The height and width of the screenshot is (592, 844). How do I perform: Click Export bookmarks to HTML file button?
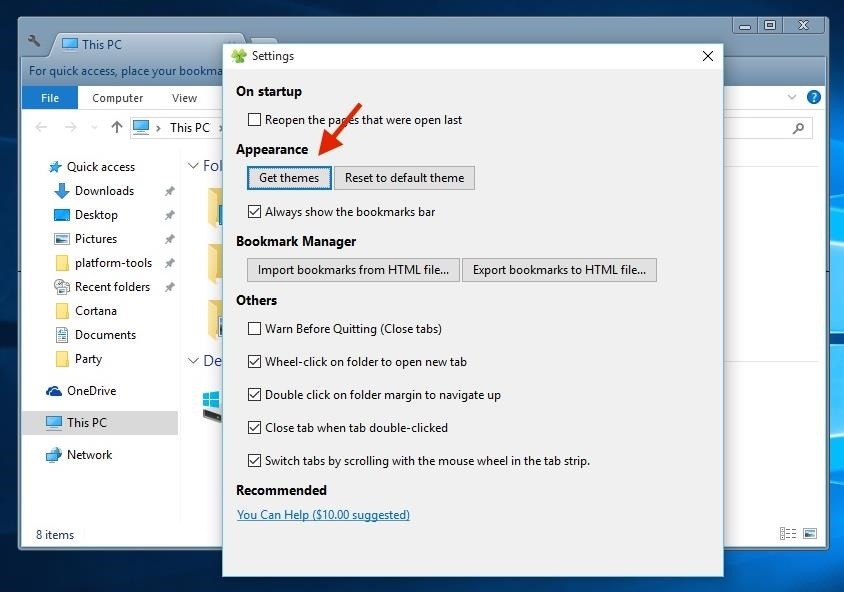coord(559,270)
